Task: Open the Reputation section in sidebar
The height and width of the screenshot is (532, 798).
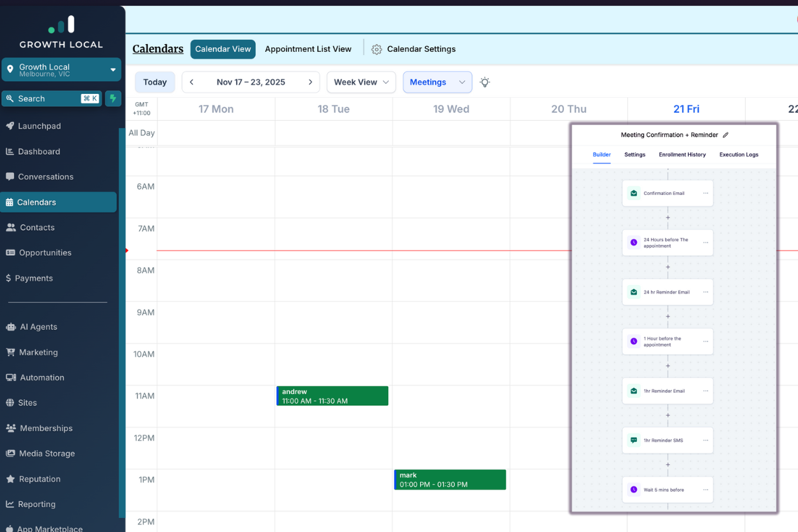Action: tap(40, 479)
